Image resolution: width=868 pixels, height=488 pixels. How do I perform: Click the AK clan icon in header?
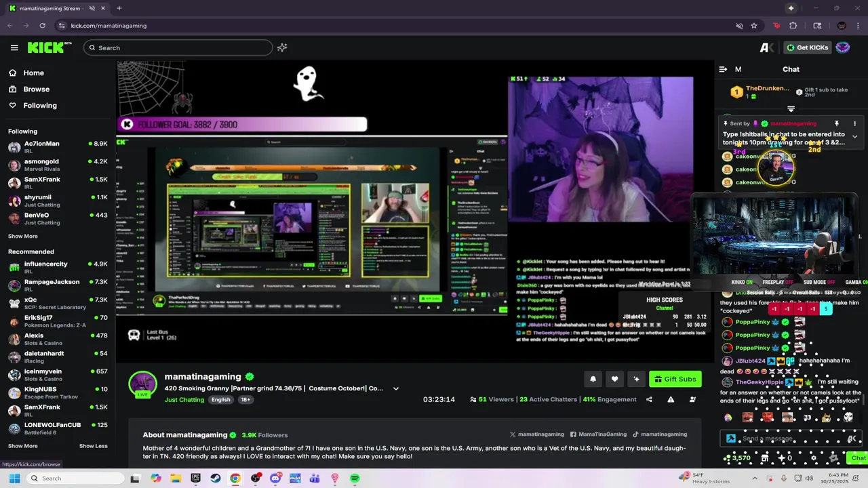[766, 47]
